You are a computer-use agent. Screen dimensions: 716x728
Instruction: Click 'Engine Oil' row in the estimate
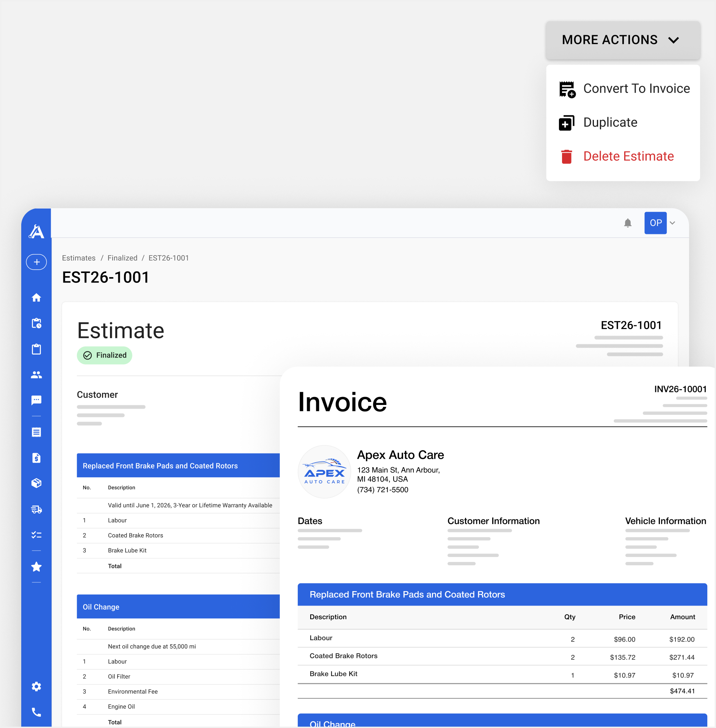click(x=178, y=707)
